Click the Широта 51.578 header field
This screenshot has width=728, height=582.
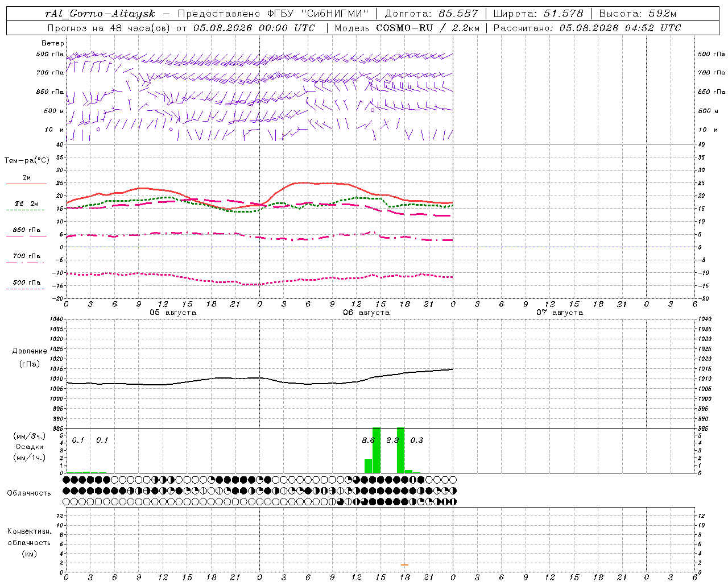coord(538,14)
